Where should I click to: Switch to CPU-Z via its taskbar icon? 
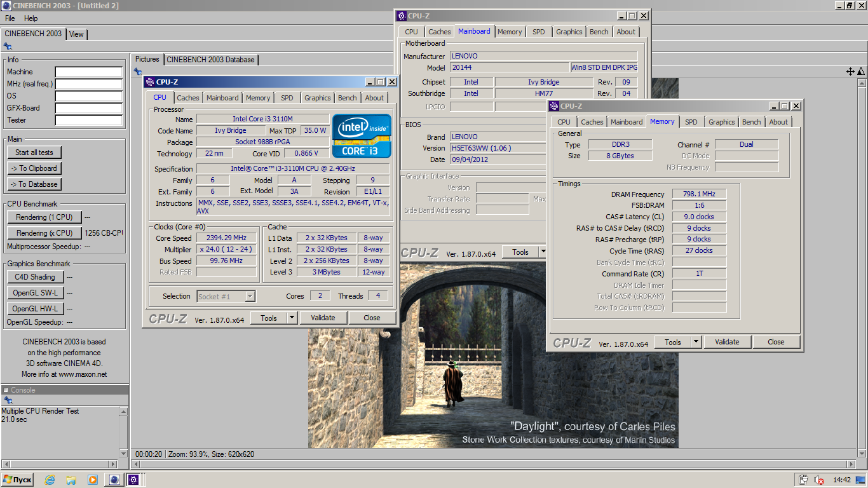tap(134, 480)
